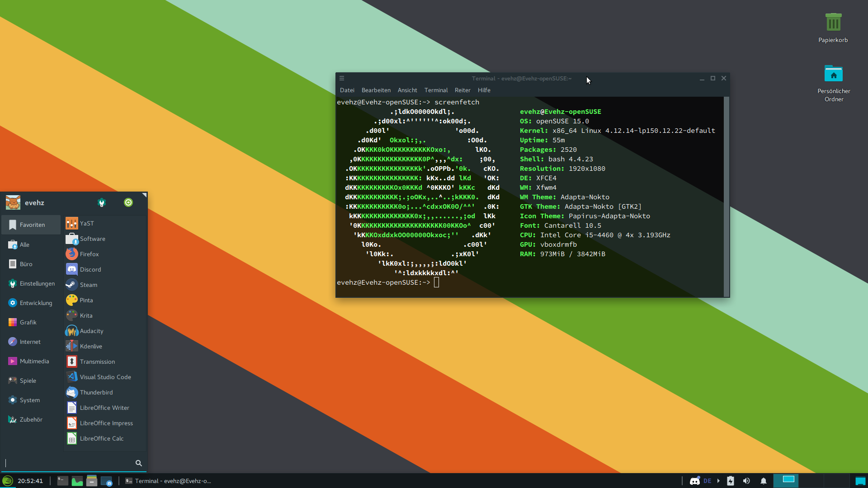
Task: Launch Firefox from the favorites list
Action: [105, 254]
